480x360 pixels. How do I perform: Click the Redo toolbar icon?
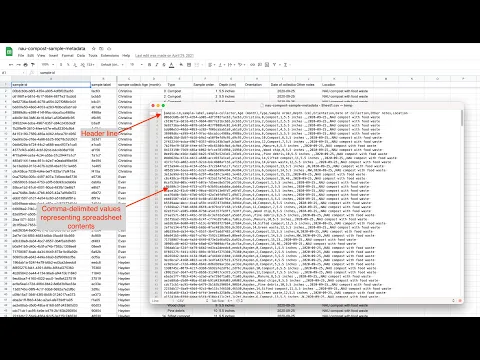point(18,65)
